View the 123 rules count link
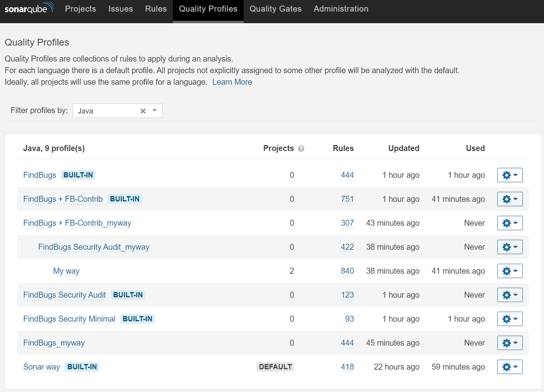544x392 pixels. coord(347,295)
